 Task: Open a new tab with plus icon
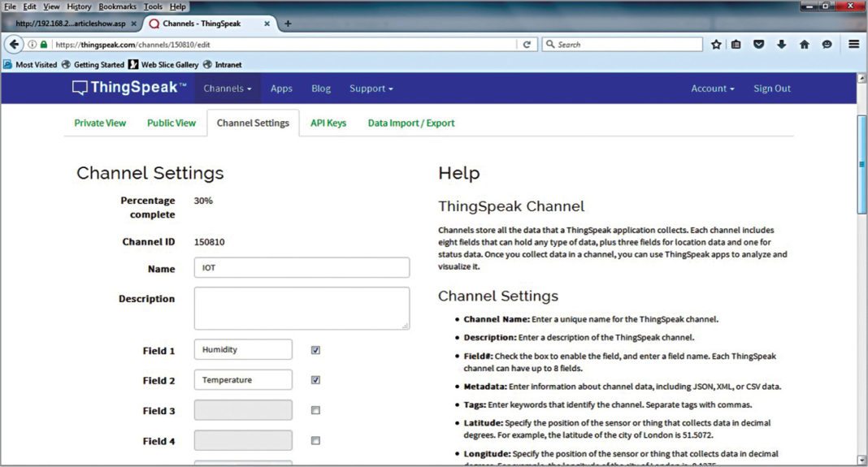pos(288,24)
